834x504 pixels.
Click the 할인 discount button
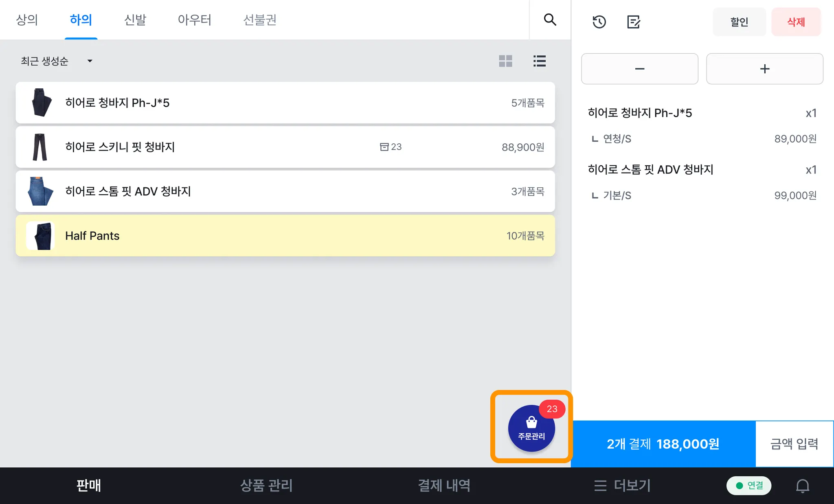739,22
